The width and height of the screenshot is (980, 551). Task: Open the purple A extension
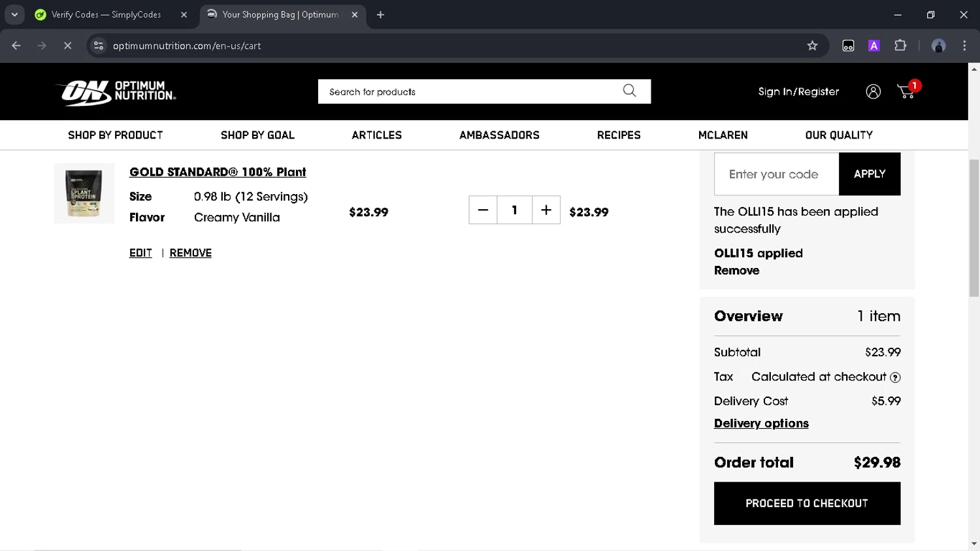pos(874,46)
